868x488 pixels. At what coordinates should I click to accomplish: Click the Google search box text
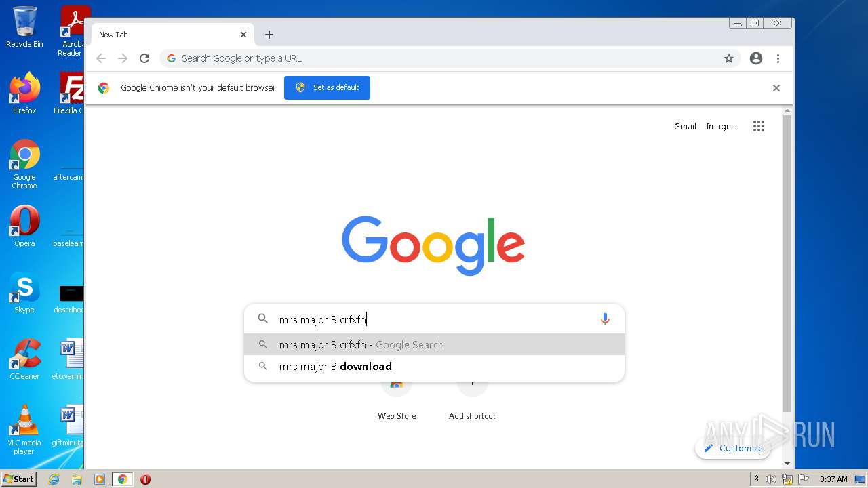click(323, 319)
